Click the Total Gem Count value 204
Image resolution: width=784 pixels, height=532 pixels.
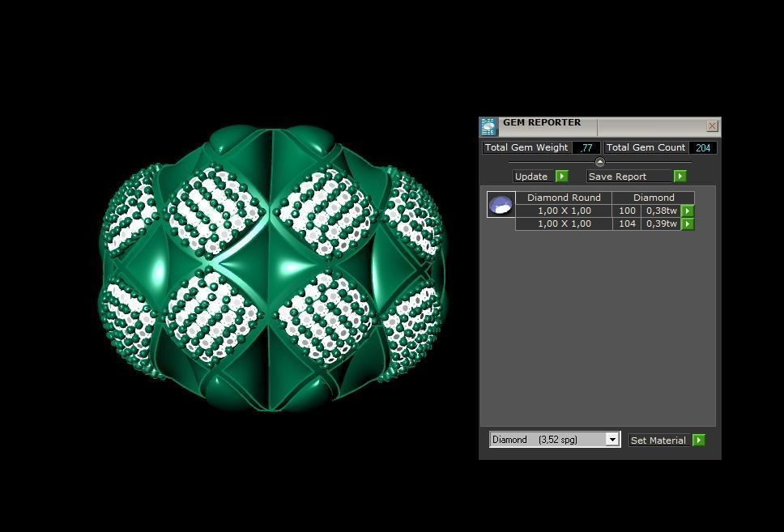pos(703,147)
